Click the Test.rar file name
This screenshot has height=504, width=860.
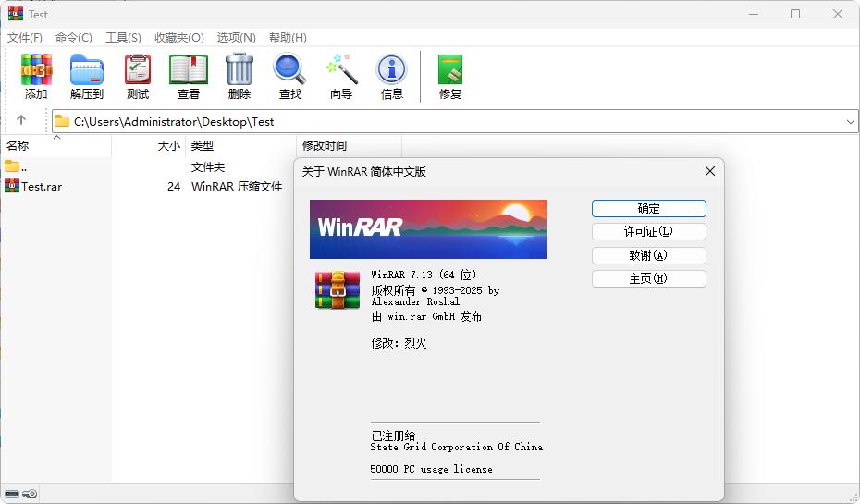(x=42, y=187)
